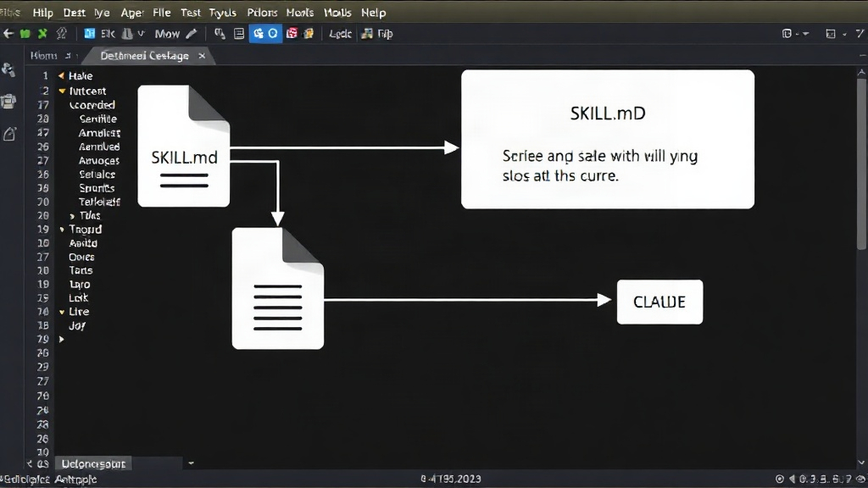Click the unlabeled document icon in the diagram

pyautogui.click(x=278, y=288)
